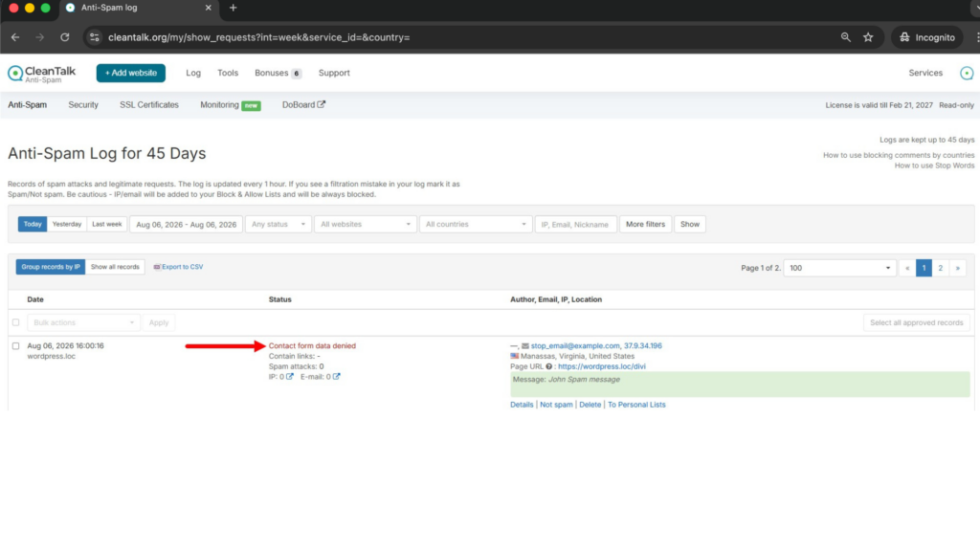Open the E-mail external link icon in the record

(x=336, y=377)
